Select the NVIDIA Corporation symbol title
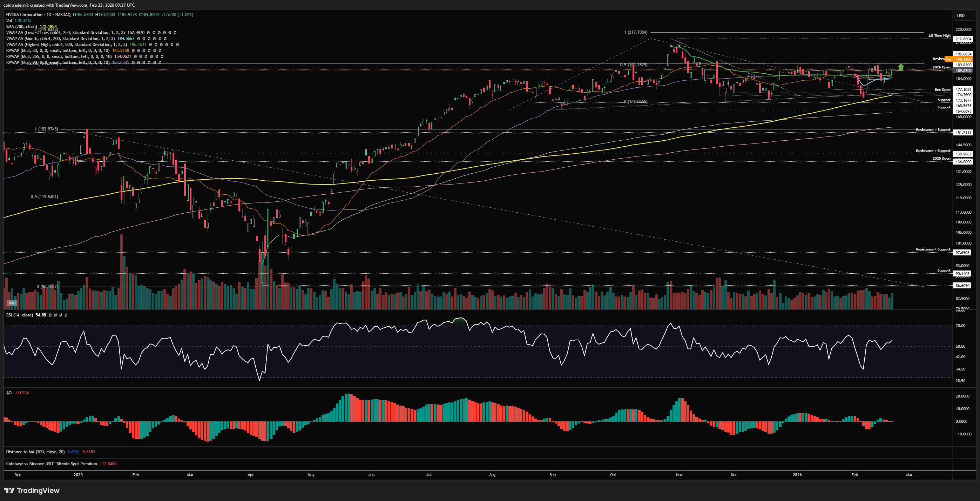The height and width of the screenshot is (501, 980). click(x=24, y=14)
